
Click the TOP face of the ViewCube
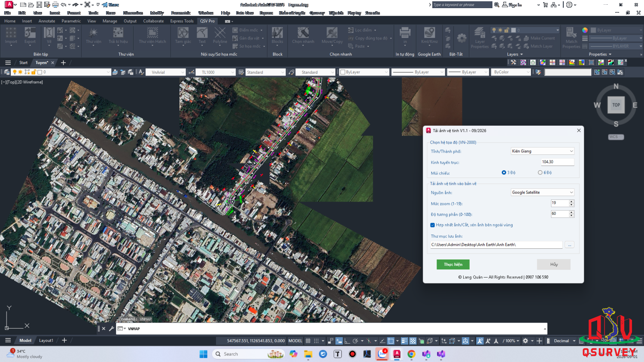coord(616,105)
